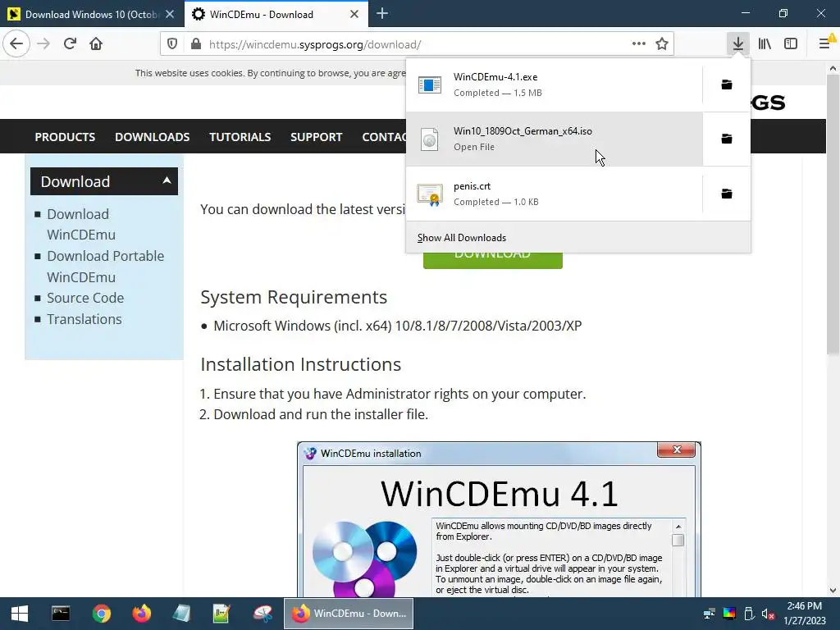Click the network tray icon

point(710,614)
